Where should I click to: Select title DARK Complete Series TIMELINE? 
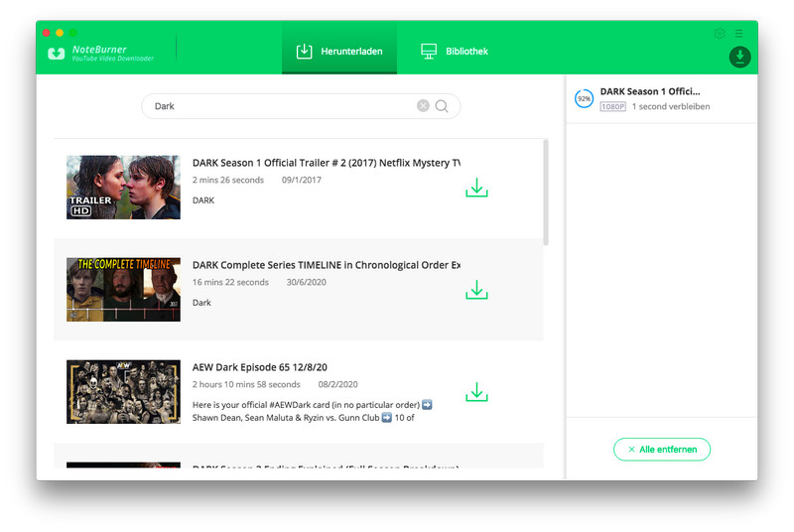[x=327, y=265]
